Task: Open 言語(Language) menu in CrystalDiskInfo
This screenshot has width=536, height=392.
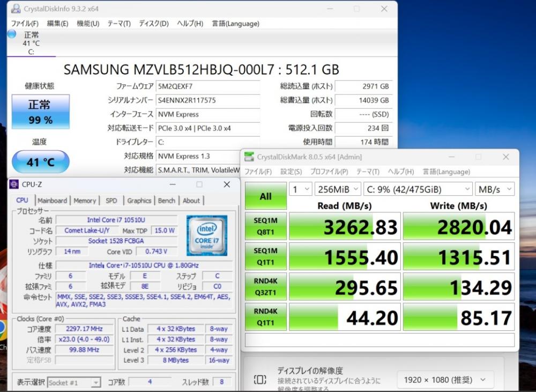Action: (x=235, y=24)
